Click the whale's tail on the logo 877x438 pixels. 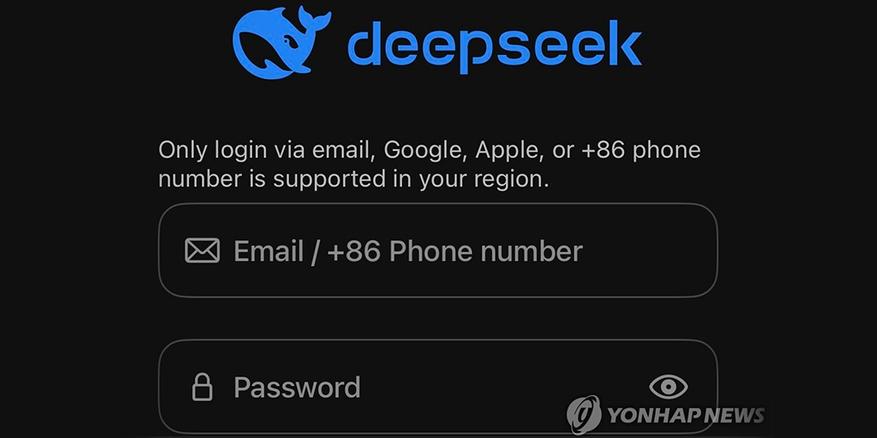click(313, 21)
